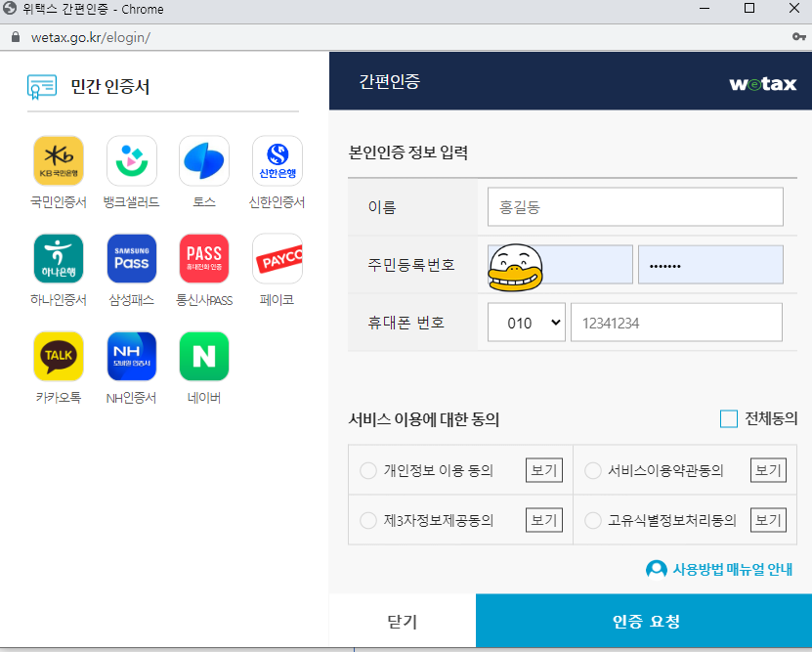The height and width of the screenshot is (652, 812).
Task: Open the 010 phone prefix dropdown
Action: pyautogui.click(x=527, y=323)
